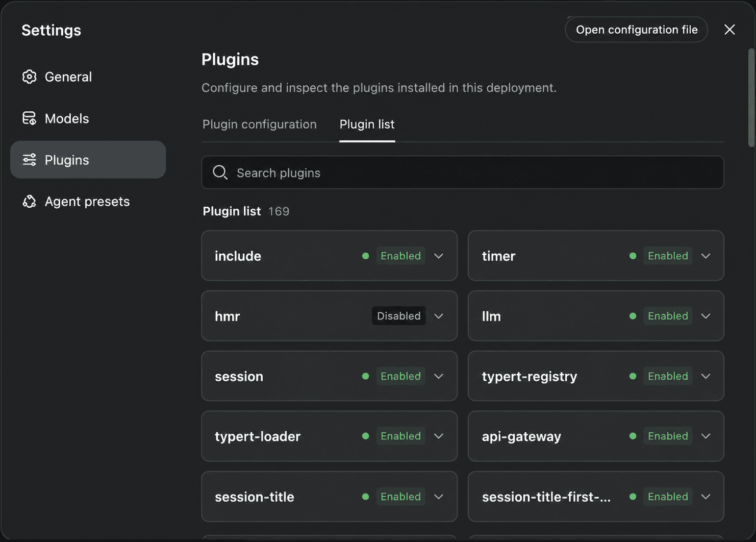Click the "session-title-first-..." plugin name
The width and height of the screenshot is (756, 542).
tap(546, 497)
